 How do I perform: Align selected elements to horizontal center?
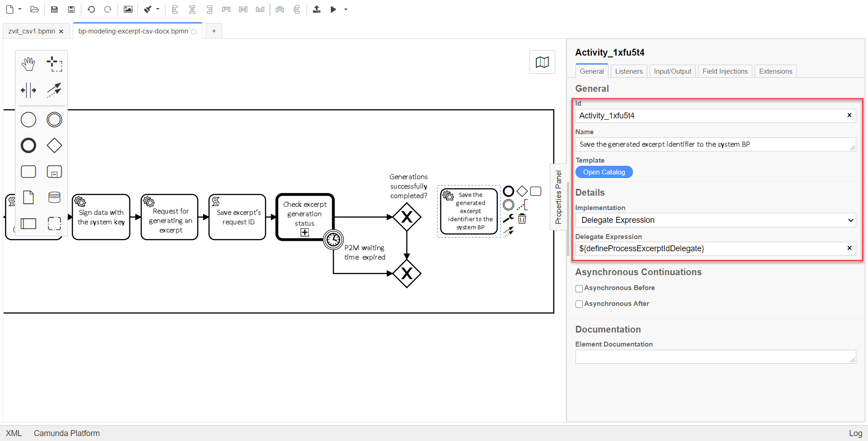click(192, 9)
